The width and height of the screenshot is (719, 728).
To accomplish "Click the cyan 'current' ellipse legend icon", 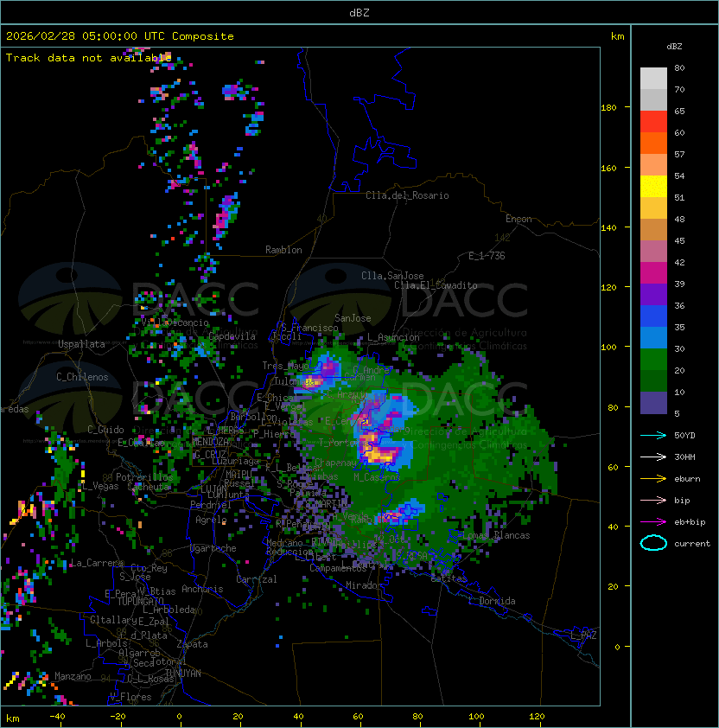I will 653,543.
